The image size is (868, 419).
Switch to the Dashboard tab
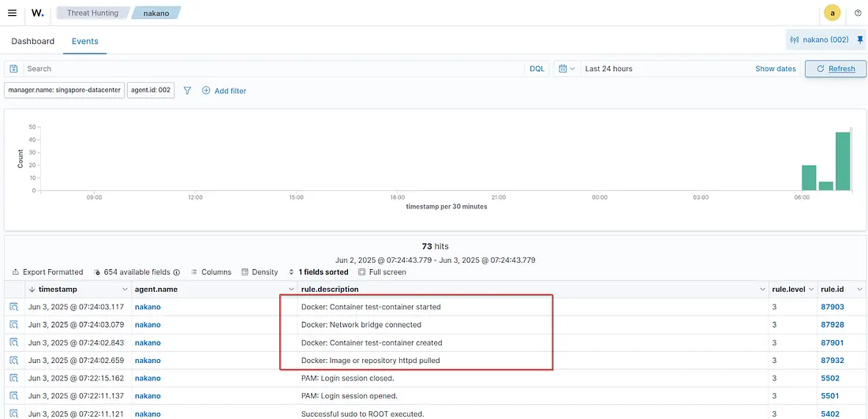pos(33,41)
